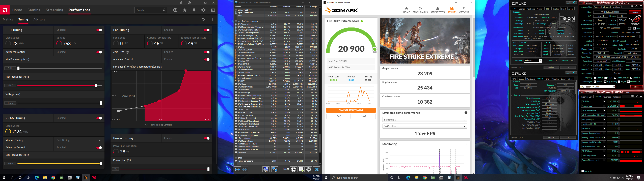Click the GPU Max Frequency slider handle

coord(96,85)
